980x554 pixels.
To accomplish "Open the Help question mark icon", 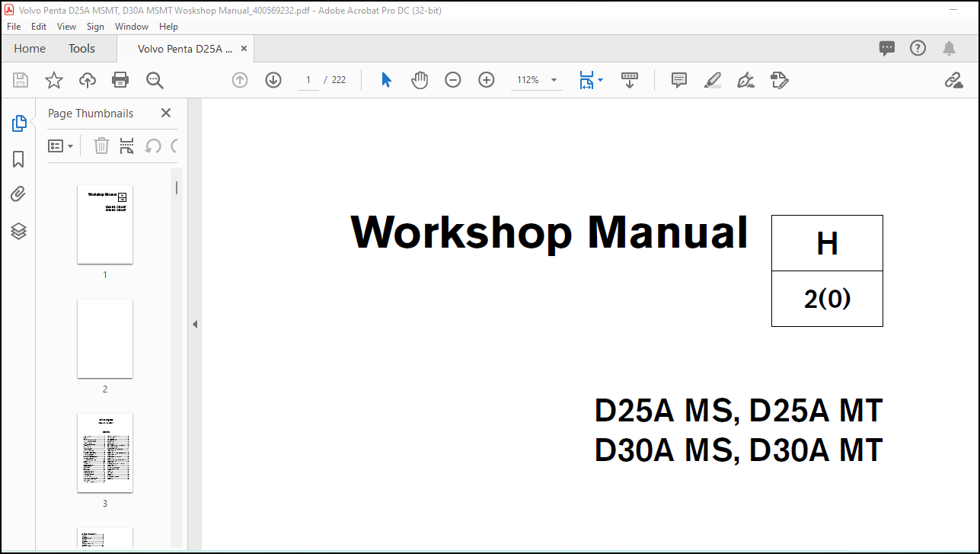I will [x=918, y=48].
